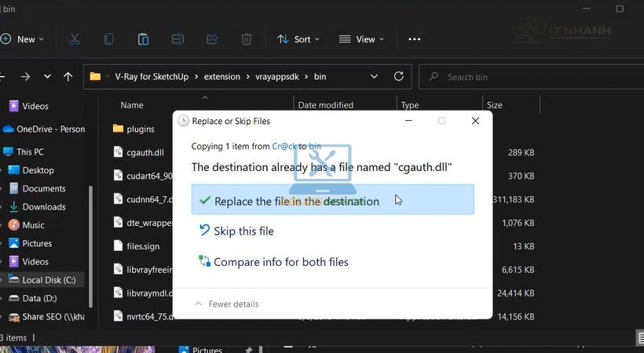644x353 pixels.
Task: Choose Compare info for both files
Action: pos(273,262)
